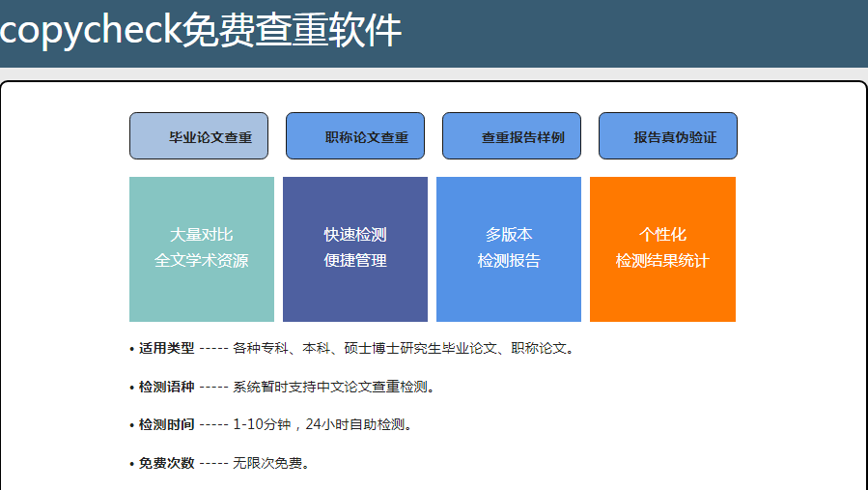Open 报告真伪验证 button
Screen dimensions: 868x490
(x=667, y=136)
